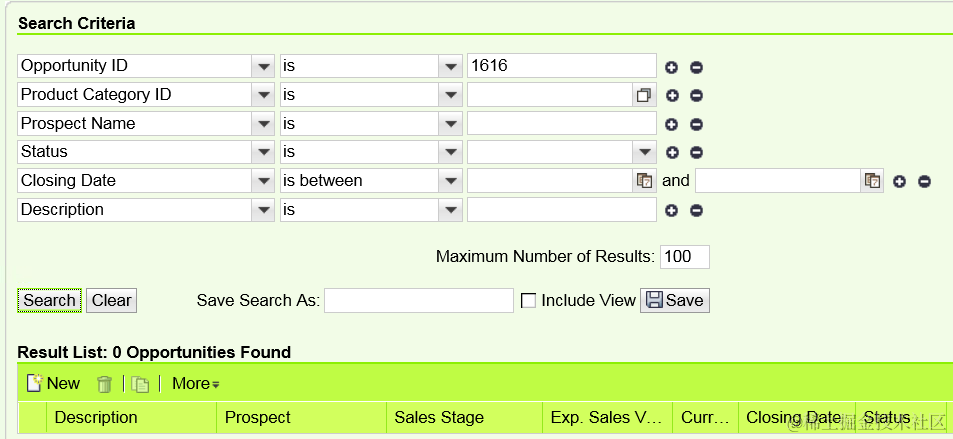This screenshot has width=953, height=439.
Task: Open the Status value dropdown
Action: [x=644, y=152]
